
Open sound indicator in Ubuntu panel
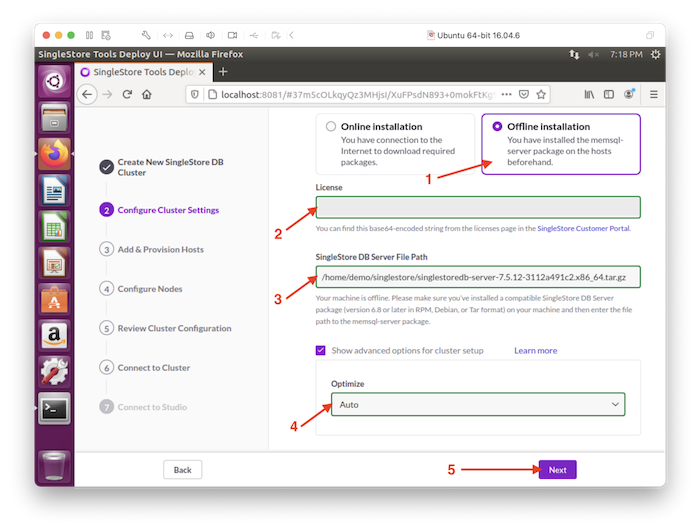[x=593, y=54]
